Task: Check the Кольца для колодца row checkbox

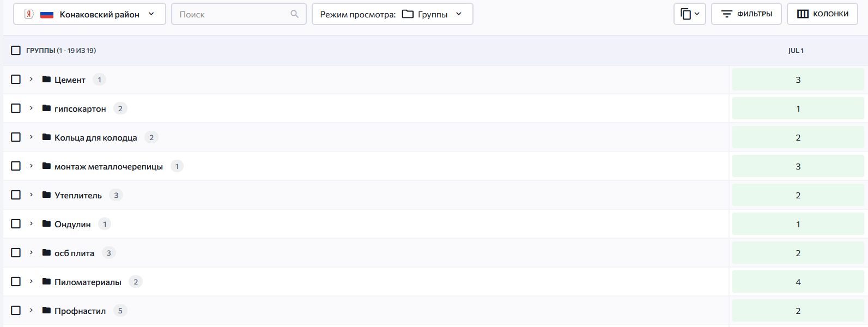Action: tap(16, 137)
